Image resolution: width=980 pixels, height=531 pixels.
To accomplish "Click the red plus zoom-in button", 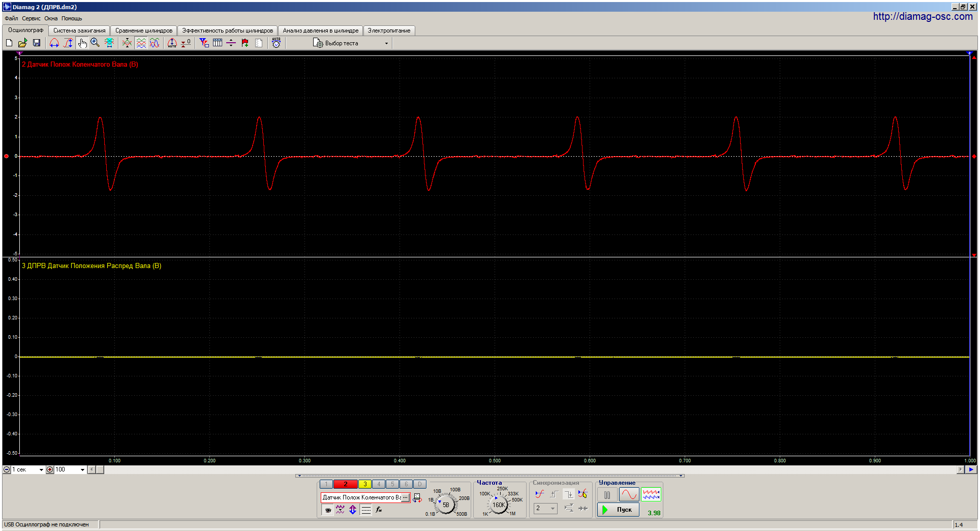I will point(50,469).
